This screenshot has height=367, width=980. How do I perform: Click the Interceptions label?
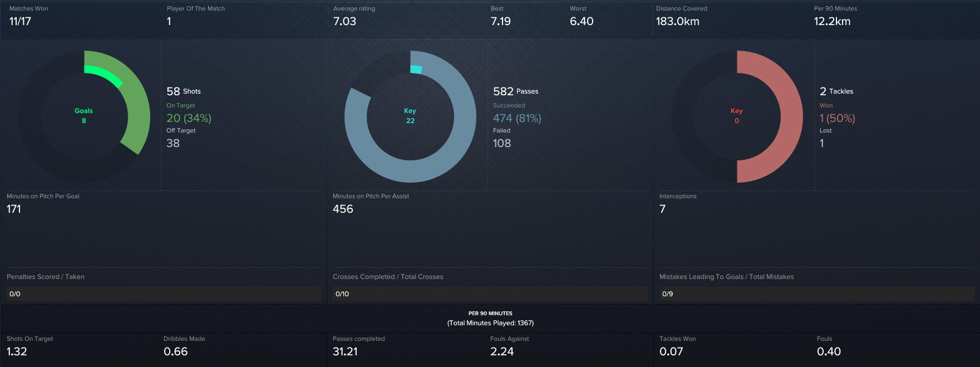[678, 196]
